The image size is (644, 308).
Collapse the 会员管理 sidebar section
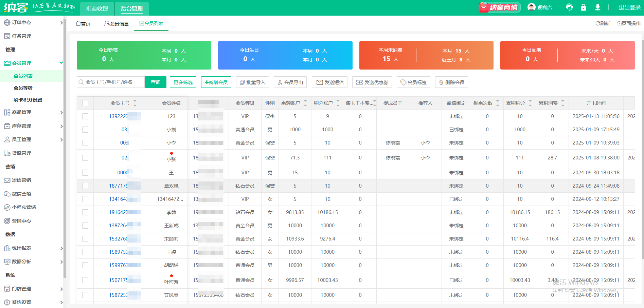61,63
